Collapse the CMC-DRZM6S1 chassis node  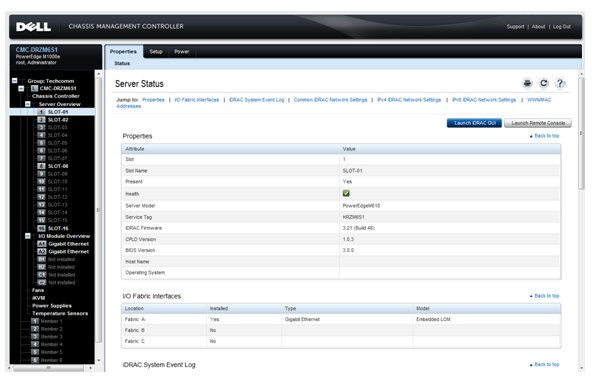click(21, 88)
